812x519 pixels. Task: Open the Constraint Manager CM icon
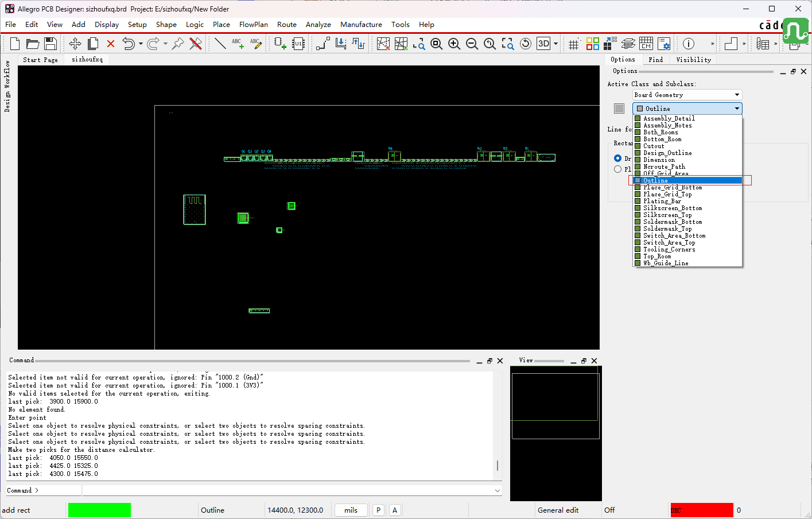[646, 44]
